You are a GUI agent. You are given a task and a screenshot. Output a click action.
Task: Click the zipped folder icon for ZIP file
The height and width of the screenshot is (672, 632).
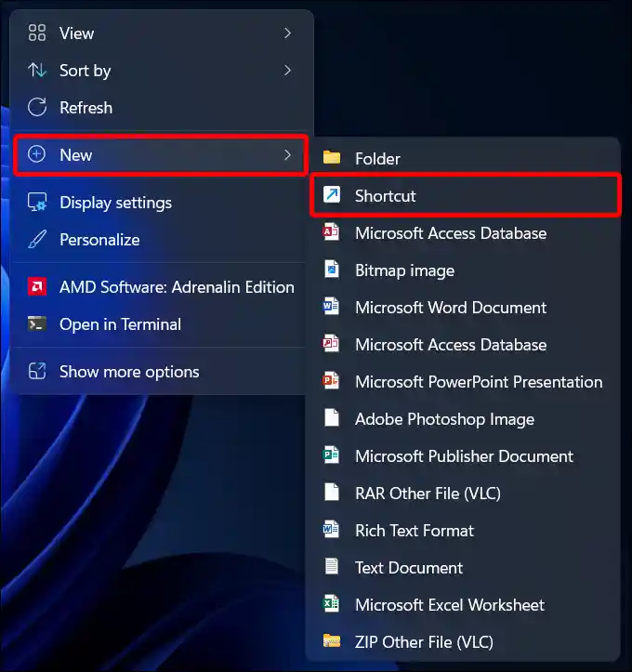332,640
